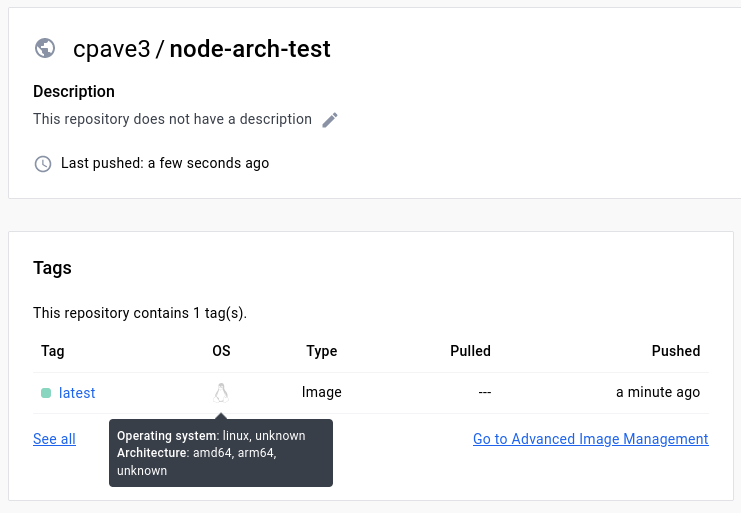The width and height of the screenshot is (741, 513).
Task: Click the Type column header
Action: [321, 351]
